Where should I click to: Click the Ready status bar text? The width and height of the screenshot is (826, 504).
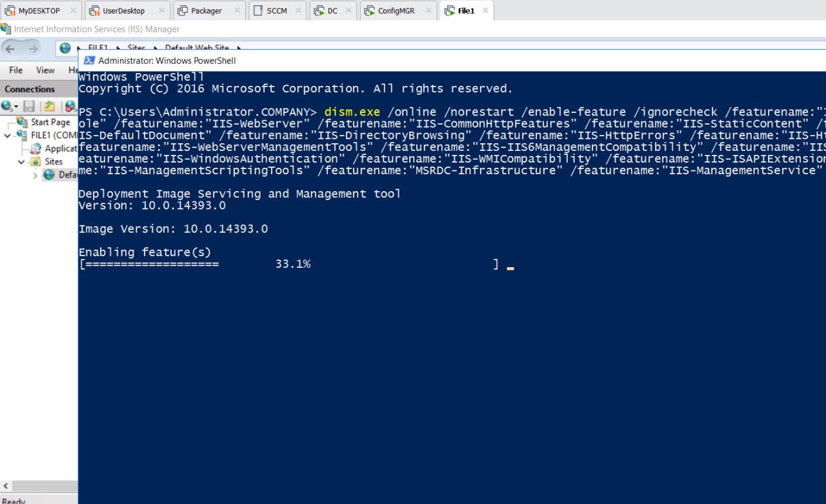(14, 501)
